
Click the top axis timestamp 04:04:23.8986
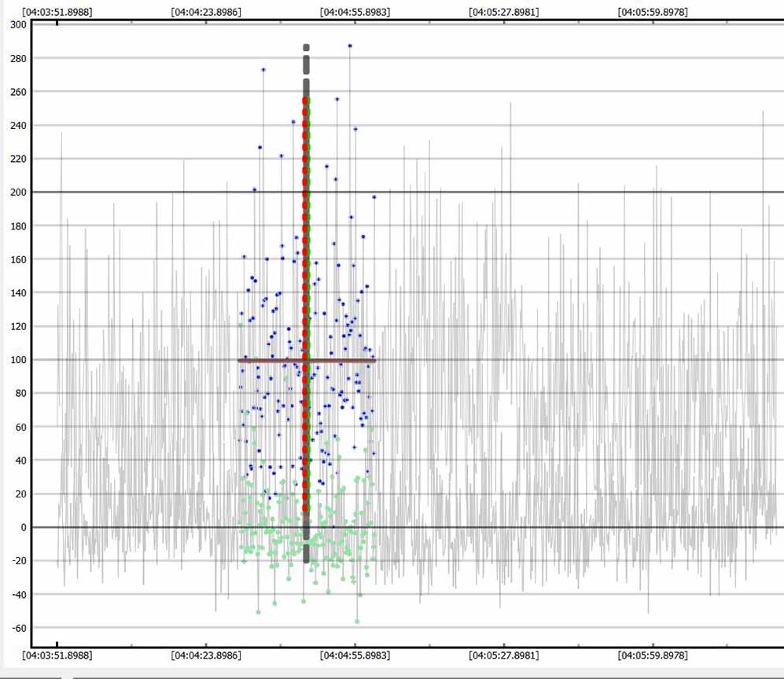(x=206, y=12)
